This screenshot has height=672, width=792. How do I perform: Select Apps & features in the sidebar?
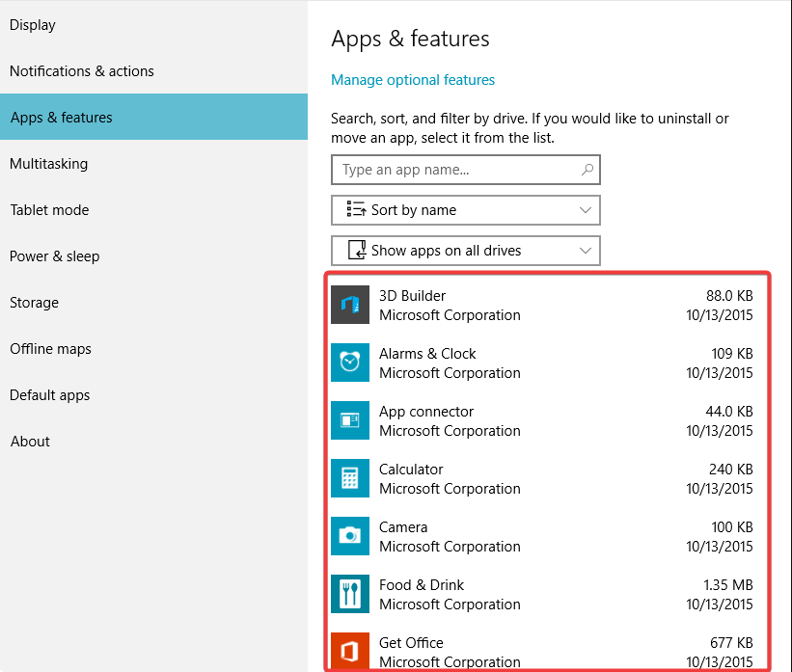pyautogui.click(x=153, y=117)
